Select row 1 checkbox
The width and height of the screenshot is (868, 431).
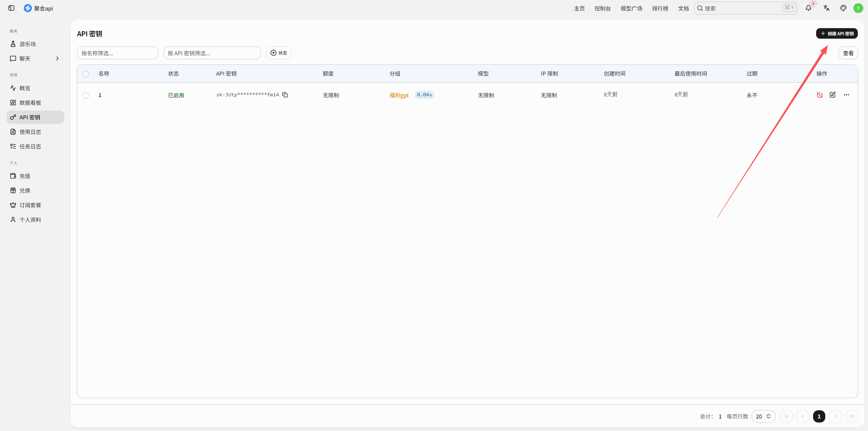[x=86, y=95]
